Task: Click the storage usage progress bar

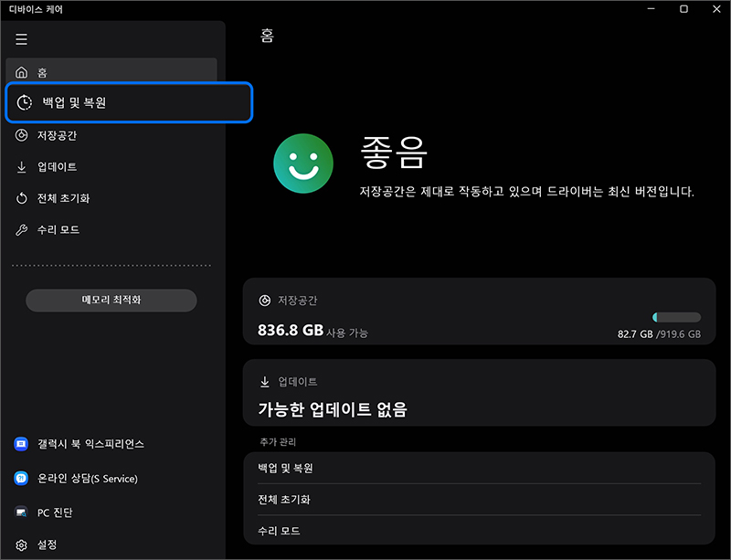Action: click(x=676, y=315)
